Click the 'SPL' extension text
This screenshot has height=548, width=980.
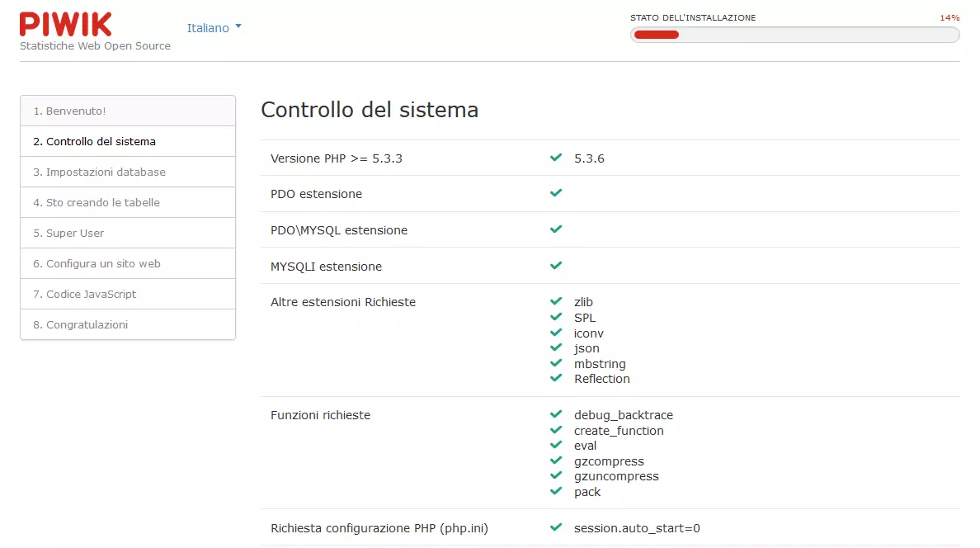[x=585, y=318]
